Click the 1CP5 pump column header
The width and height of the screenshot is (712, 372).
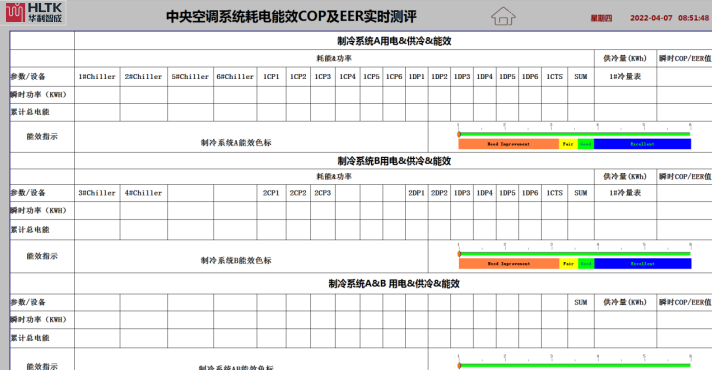(371, 77)
